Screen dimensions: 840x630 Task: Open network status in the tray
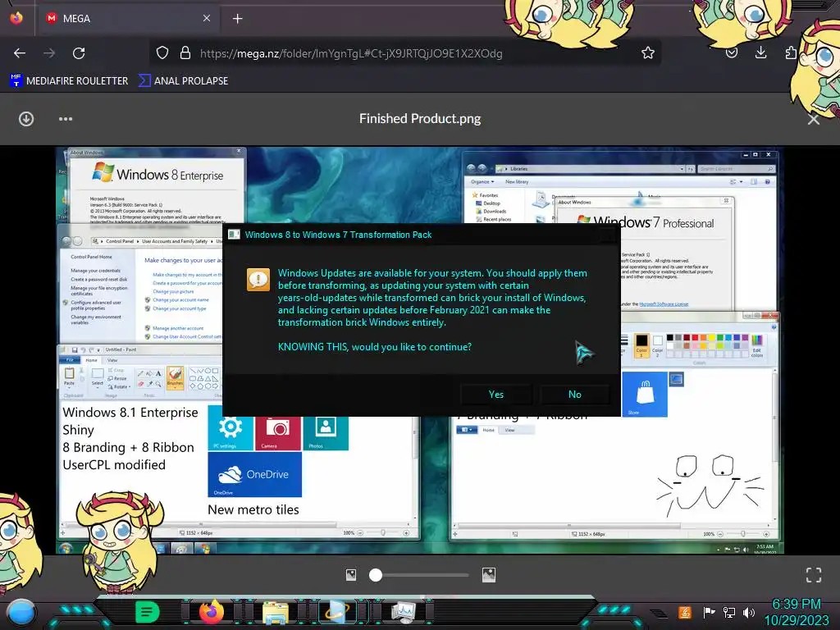[x=729, y=612]
